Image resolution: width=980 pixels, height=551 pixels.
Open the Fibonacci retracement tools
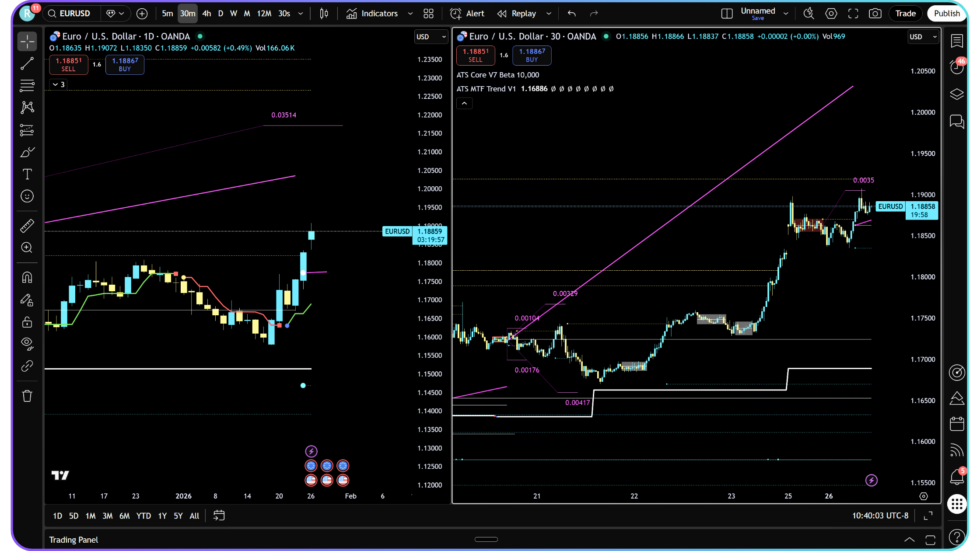point(27,86)
